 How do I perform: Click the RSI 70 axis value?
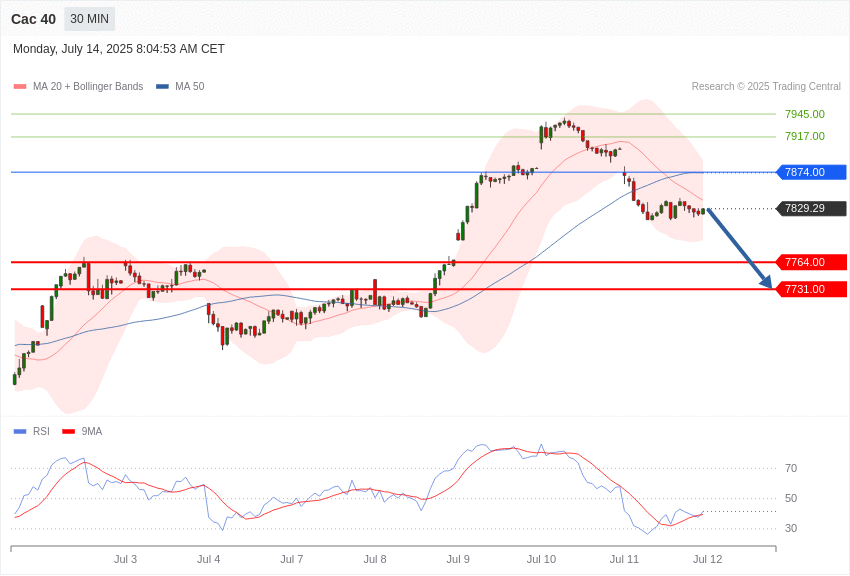coord(791,468)
